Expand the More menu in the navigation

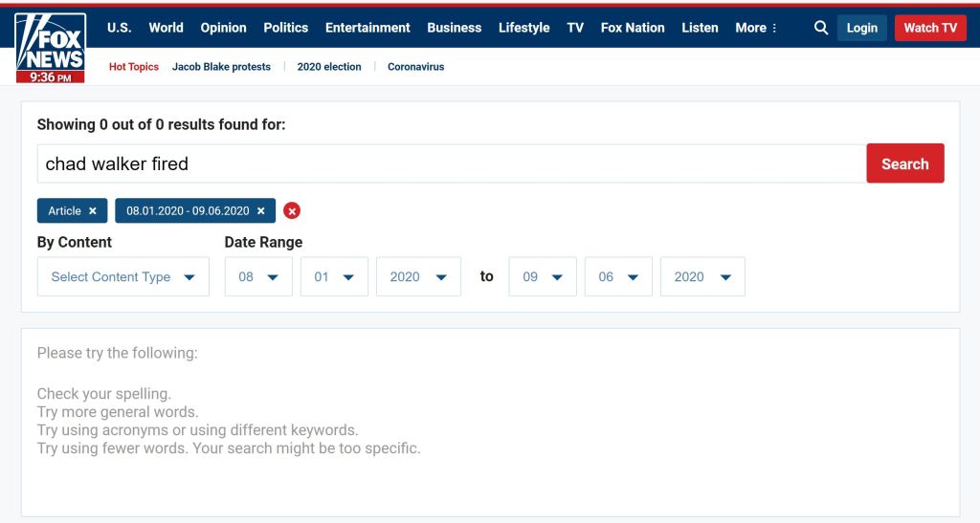(756, 28)
